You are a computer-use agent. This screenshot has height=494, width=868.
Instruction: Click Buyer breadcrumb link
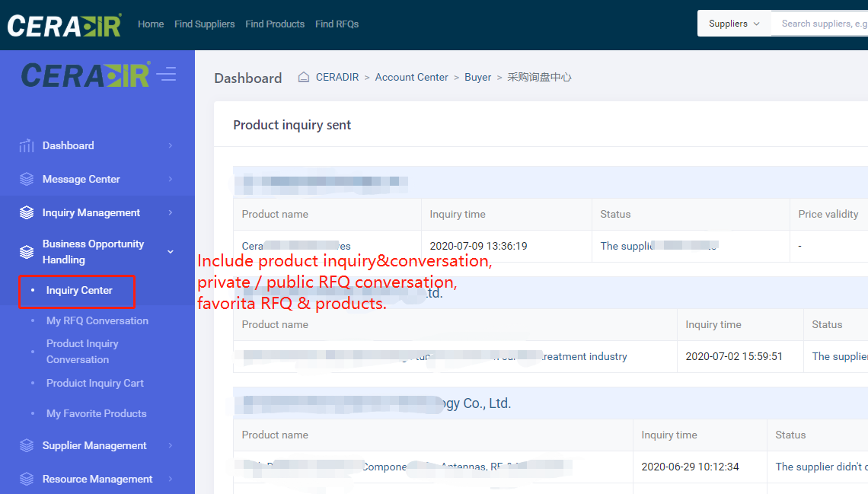(477, 77)
